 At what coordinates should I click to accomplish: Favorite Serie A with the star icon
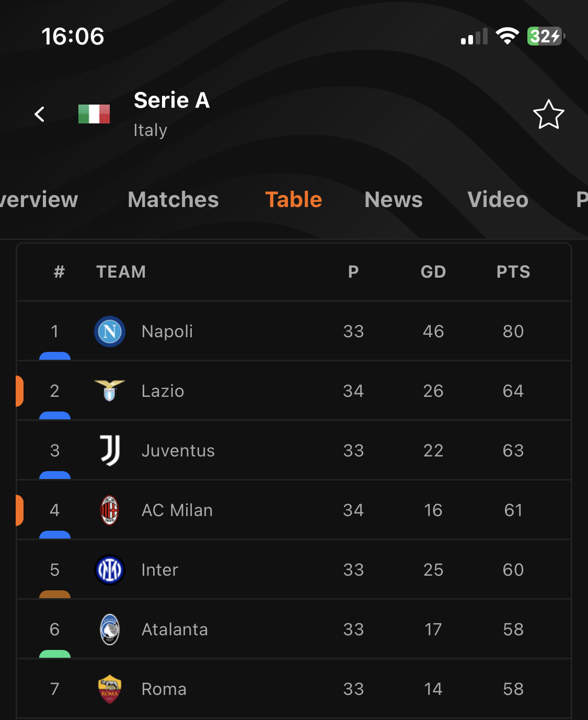(548, 115)
